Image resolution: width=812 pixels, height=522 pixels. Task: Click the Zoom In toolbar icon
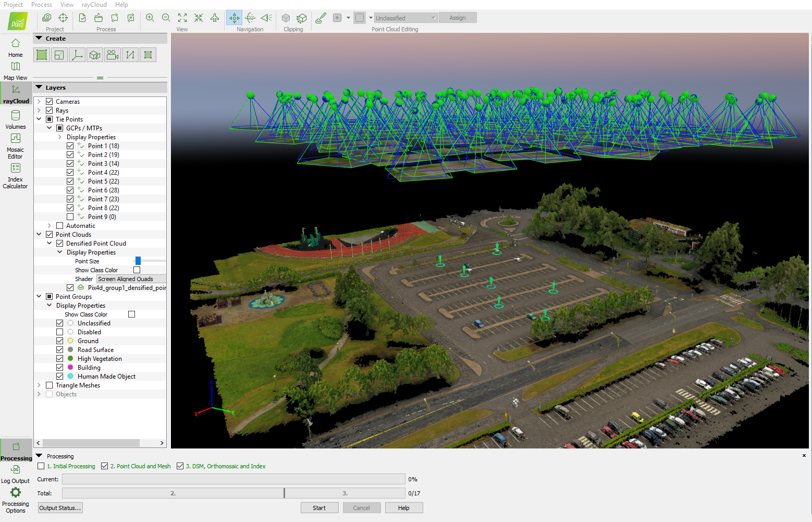point(150,18)
